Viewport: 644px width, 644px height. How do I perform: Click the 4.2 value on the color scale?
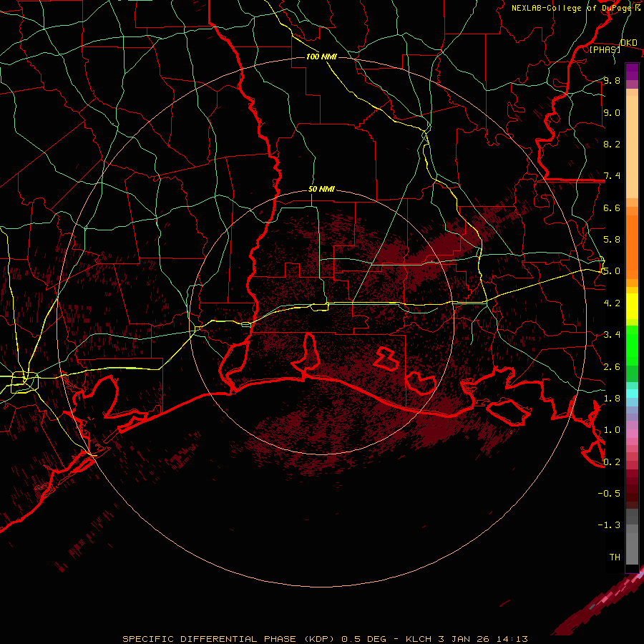tap(612, 303)
